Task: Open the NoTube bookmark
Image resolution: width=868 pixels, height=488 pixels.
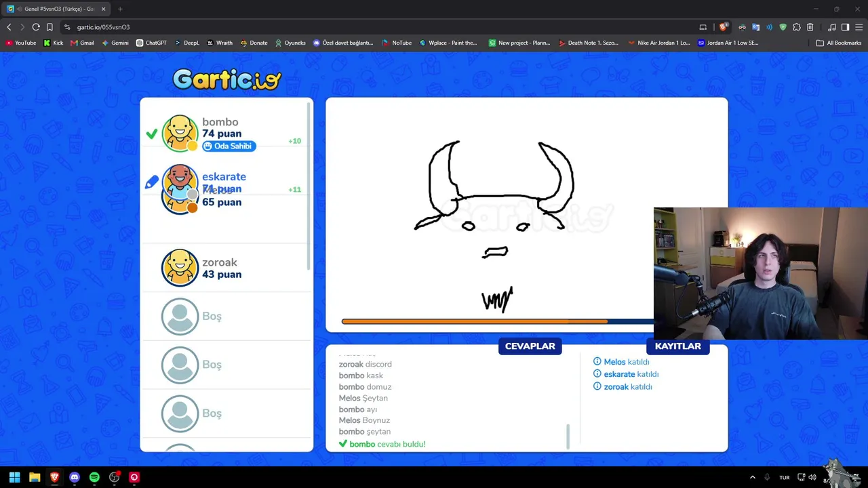Action: (397, 43)
